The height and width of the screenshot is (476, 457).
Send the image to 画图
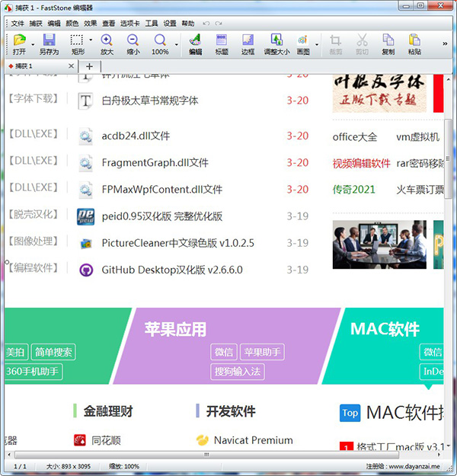click(303, 44)
